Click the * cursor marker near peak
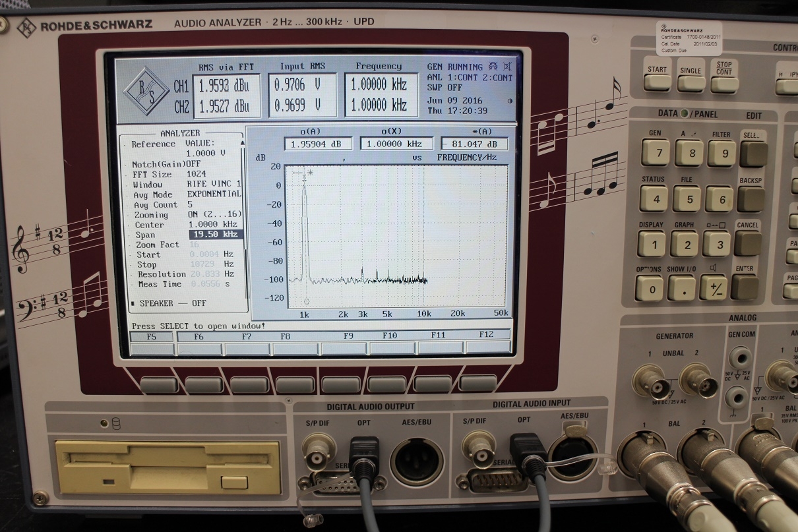 tap(311, 173)
